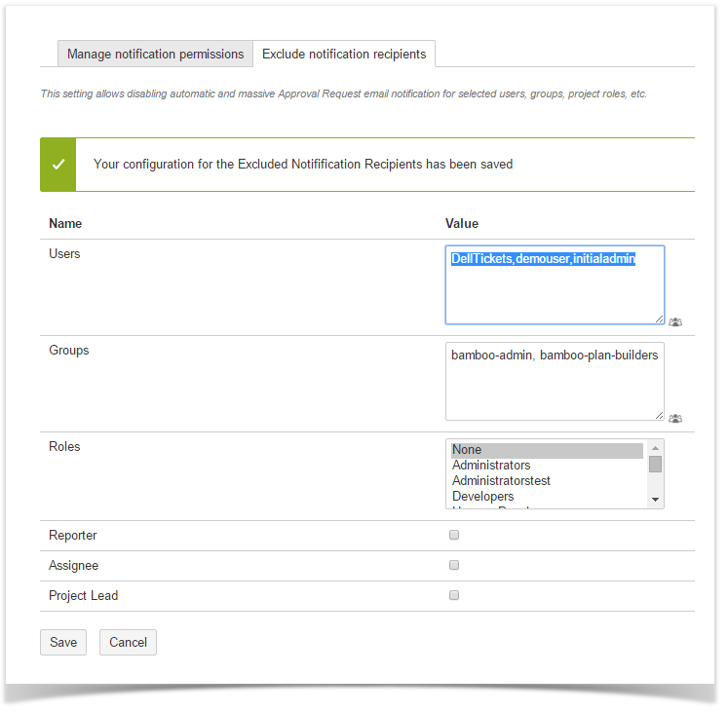Click the Cancel button
The height and width of the screenshot is (712, 728).
(x=128, y=643)
